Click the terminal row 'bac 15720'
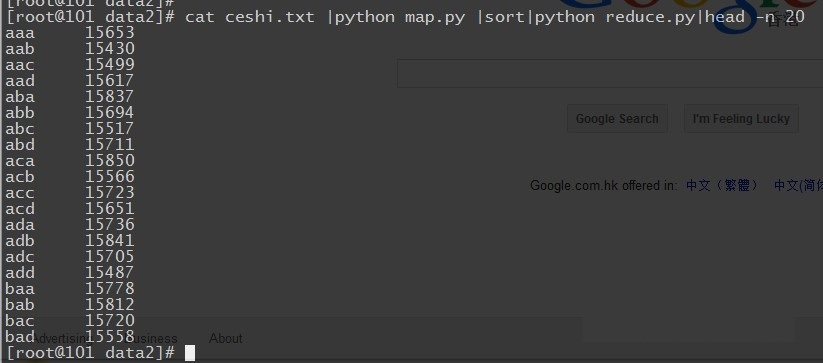 [x=70, y=321]
